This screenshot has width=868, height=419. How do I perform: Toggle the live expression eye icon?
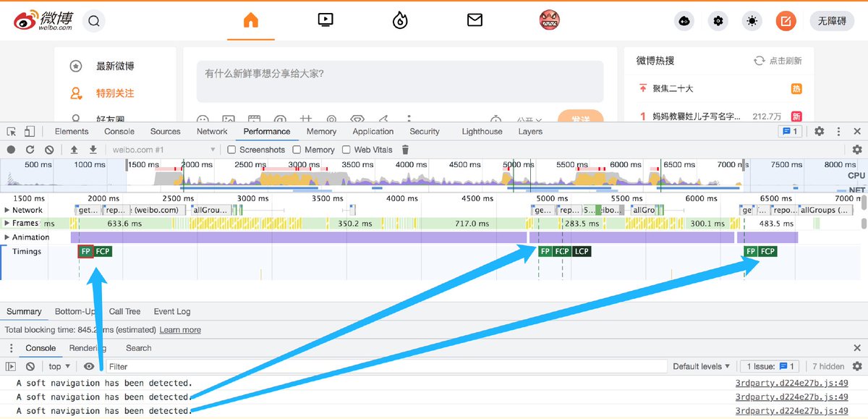pyautogui.click(x=89, y=367)
